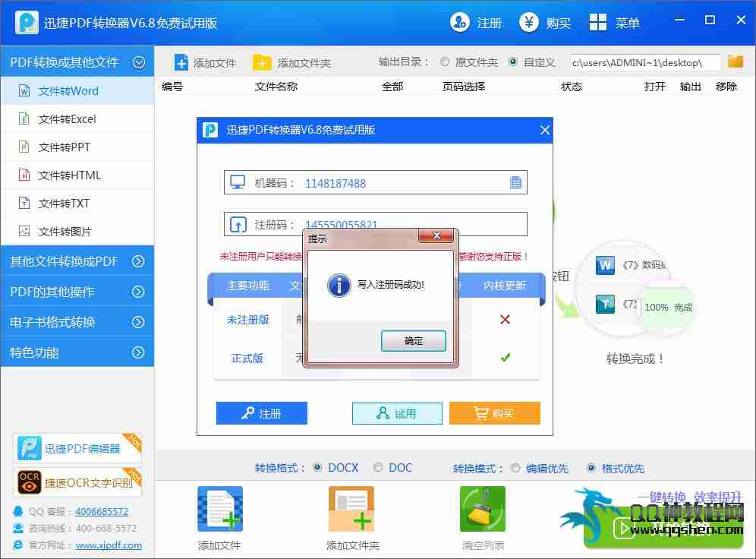Click the 1148187488 machine code value
Viewport: 756px width, 559px height.
click(335, 183)
